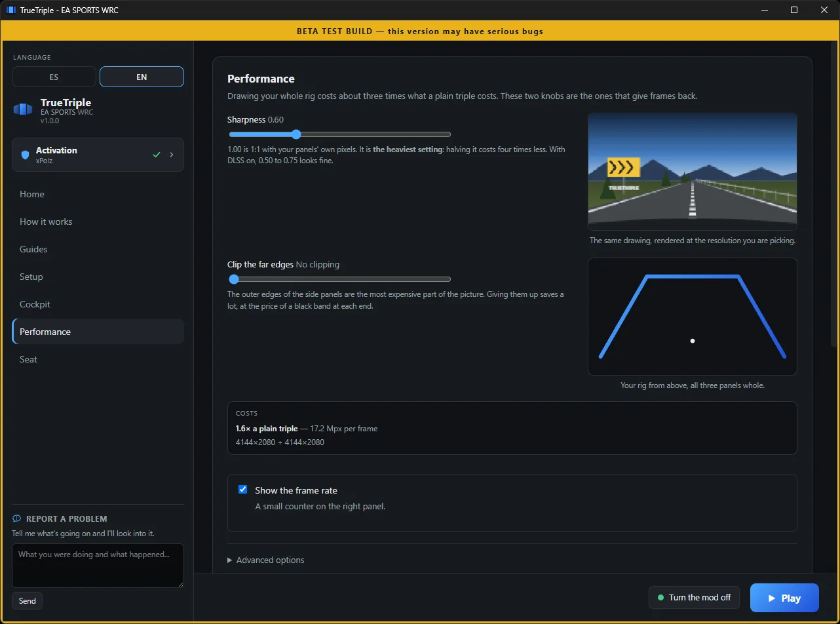Image resolution: width=840 pixels, height=624 pixels.
Task: Click the text '1.6× a plain triple'
Action: click(x=267, y=428)
